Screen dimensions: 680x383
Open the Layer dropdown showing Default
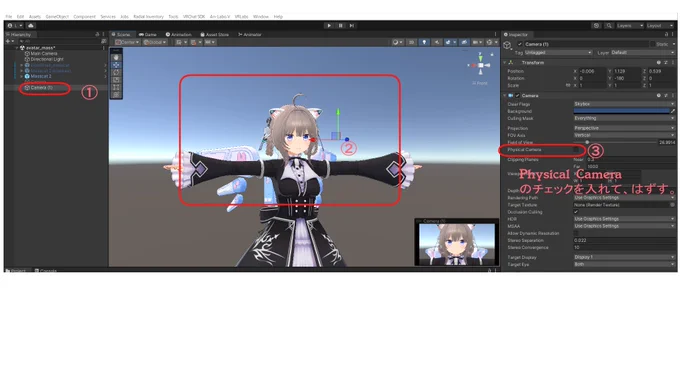(643, 52)
